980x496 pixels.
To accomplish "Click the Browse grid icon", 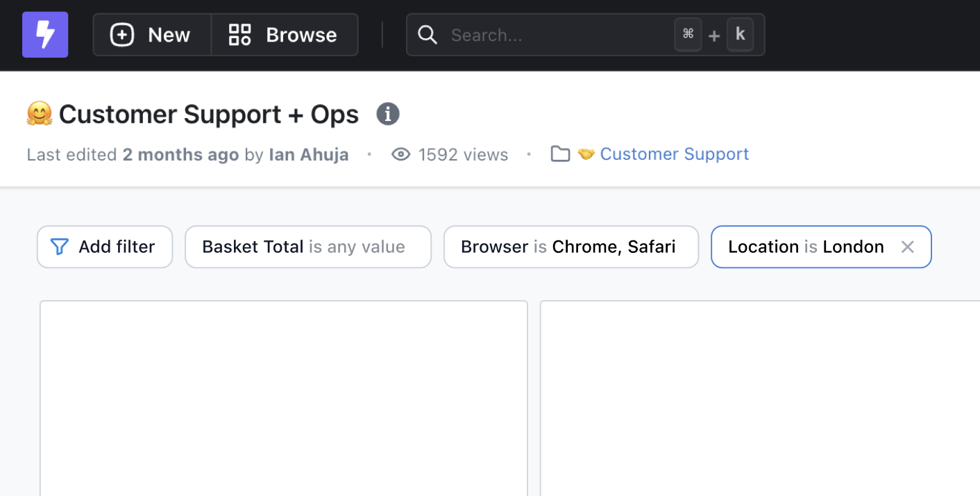I will tap(239, 34).
